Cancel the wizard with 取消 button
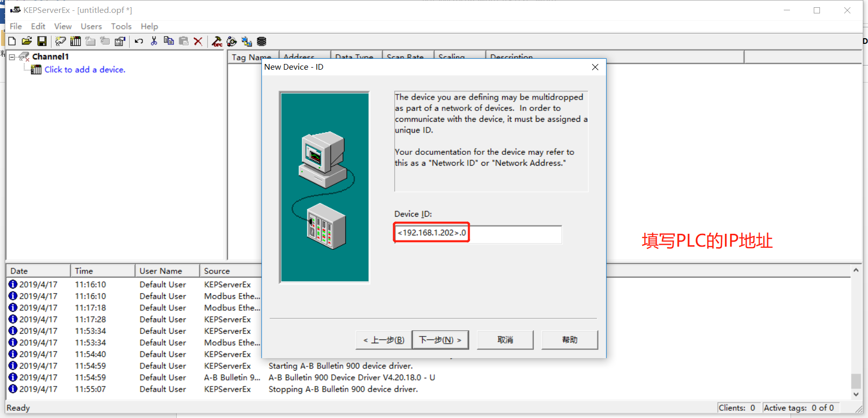Viewport: 868px width, 418px height. (505, 340)
